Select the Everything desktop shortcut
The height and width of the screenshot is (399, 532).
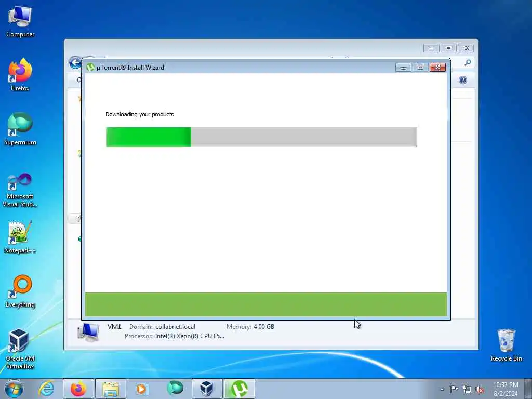click(20, 291)
